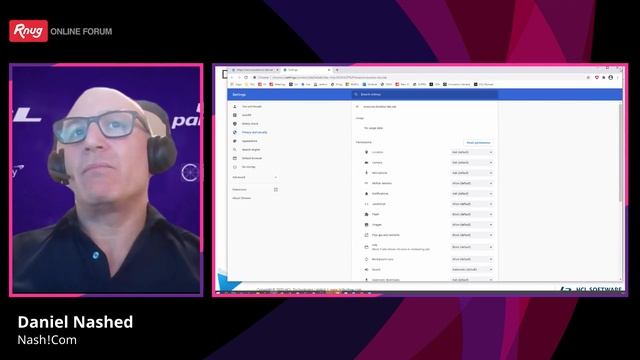Viewport: 640px width, 360px height.
Task: Open Default browser settings in sidebar
Action: [x=252, y=158]
